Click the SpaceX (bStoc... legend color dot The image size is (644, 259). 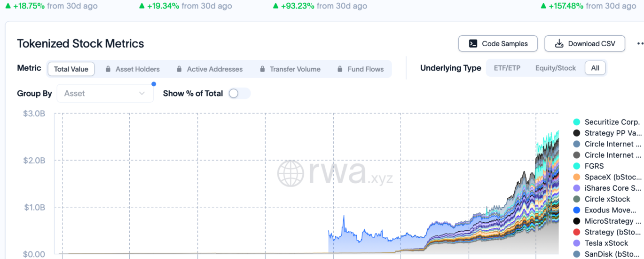[577, 177]
